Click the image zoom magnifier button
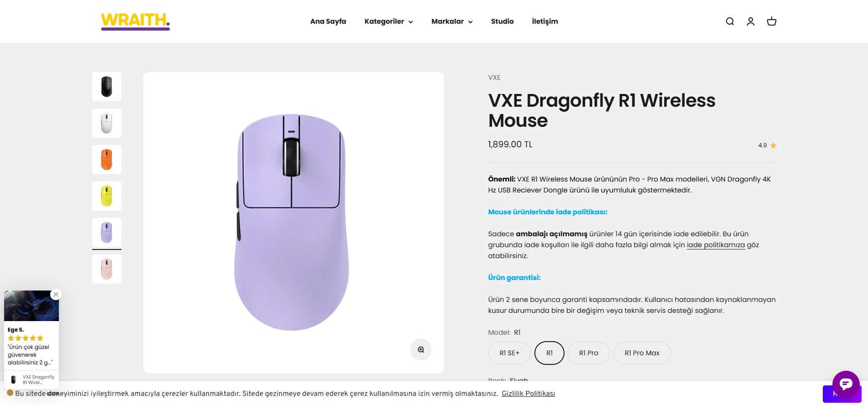The height and width of the screenshot is (405, 868). coord(421,349)
